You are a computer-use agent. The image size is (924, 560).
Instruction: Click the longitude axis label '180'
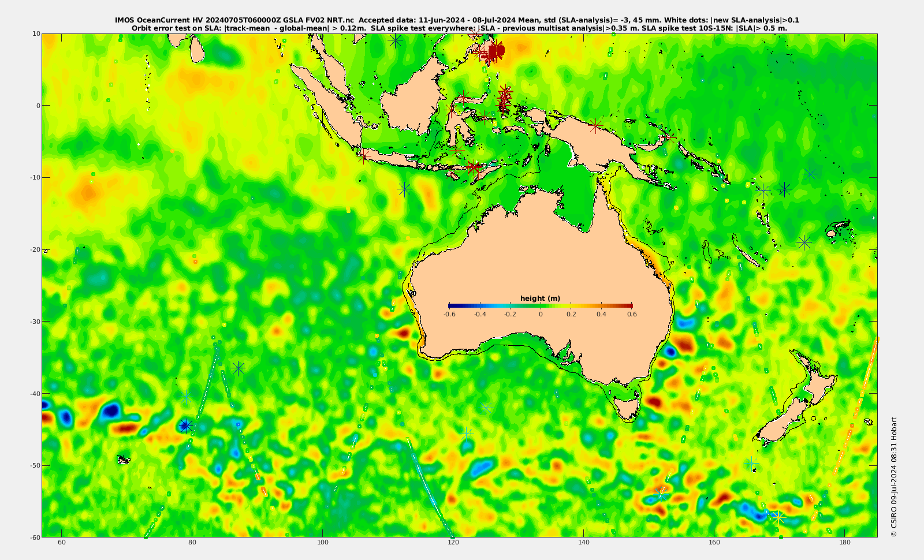tap(844, 542)
